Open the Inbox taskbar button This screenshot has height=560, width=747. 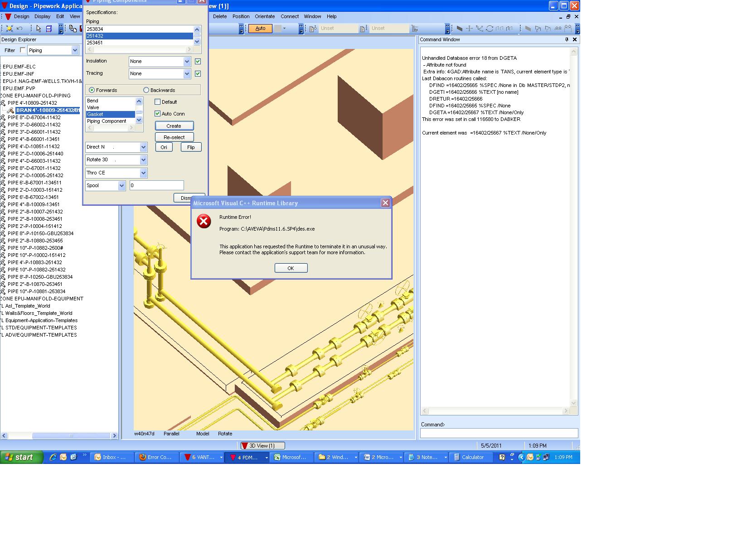coord(112,457)
